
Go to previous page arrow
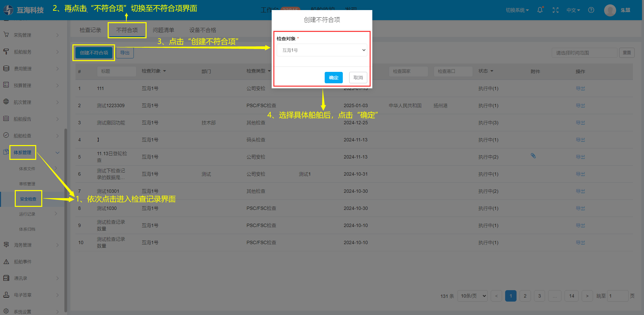click(x=496, y=296)
